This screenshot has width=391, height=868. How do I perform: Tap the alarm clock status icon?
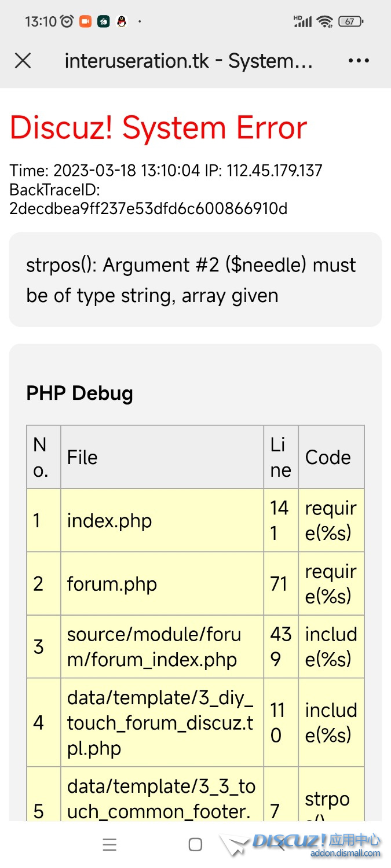coord(67,22)
